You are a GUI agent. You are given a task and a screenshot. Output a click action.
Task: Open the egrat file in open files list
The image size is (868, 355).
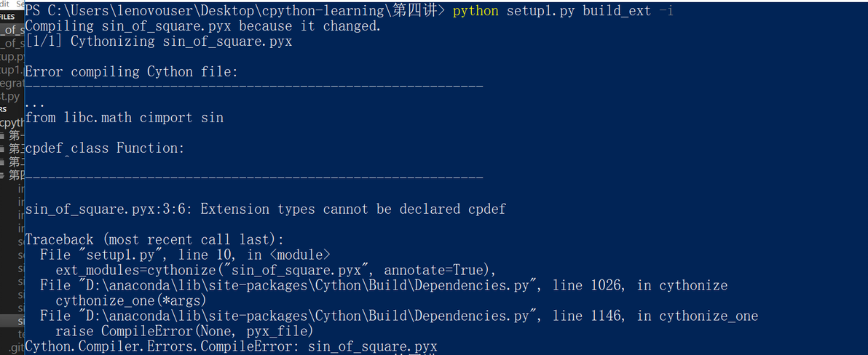[x=12, y=83]
